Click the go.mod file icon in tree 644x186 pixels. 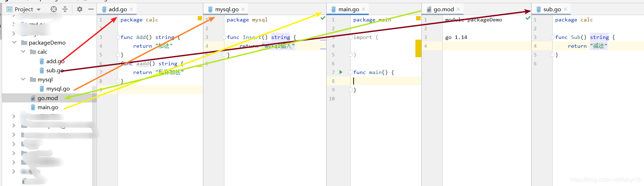point(33,98)
